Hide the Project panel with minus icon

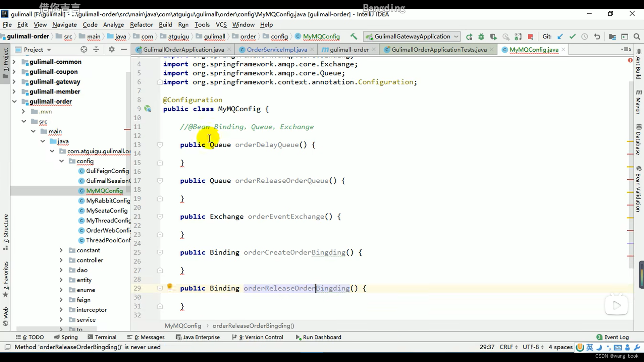click(x=124, y=50)
